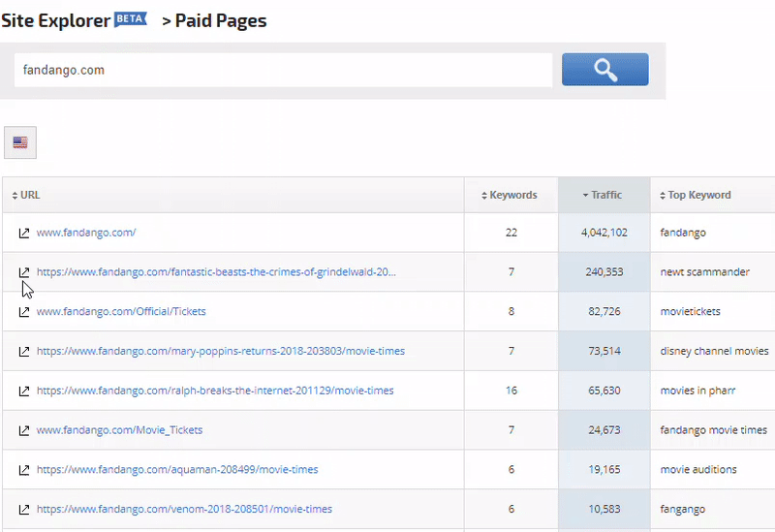Sort table by Keywords column
The width and height of the screenshot is (775, 532).
coord(510,195)
